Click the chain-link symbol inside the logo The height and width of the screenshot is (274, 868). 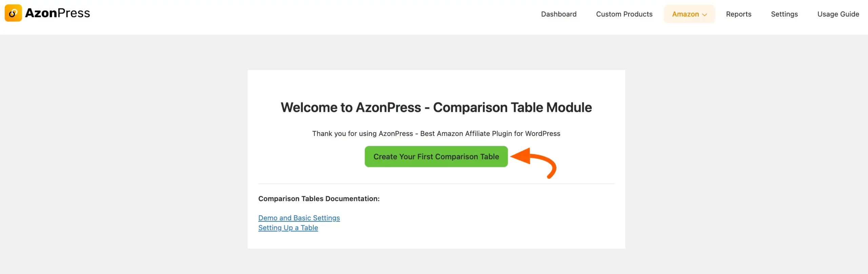click(14, 13)
